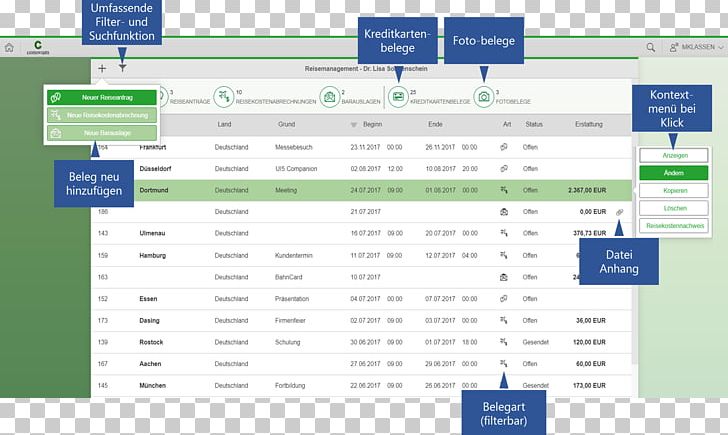
Task: Select the Fotobelege camera icon
Action: pos(483,96)
